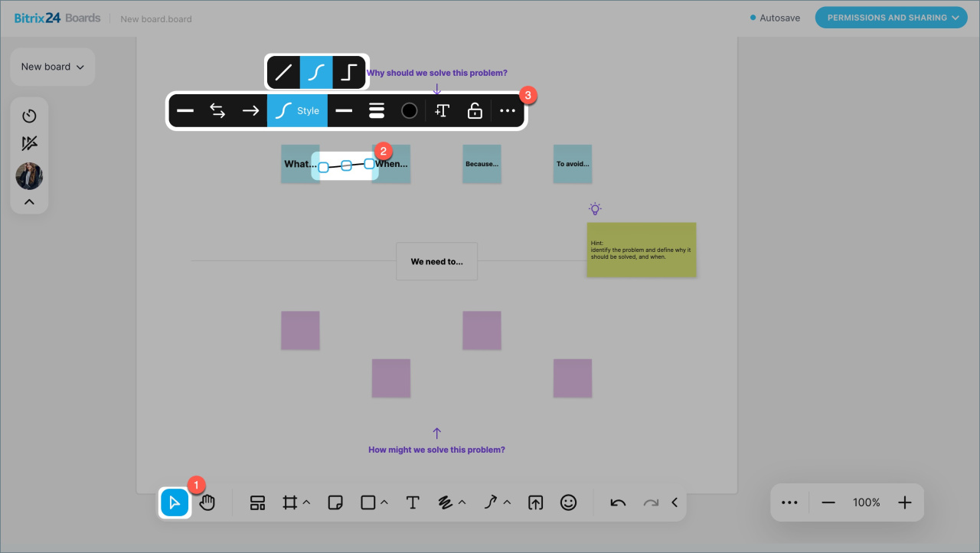The width and height of the screenshot is (980, 553).
Task: Open Permissions and Sharing dropdown
Action: point(891,18)
